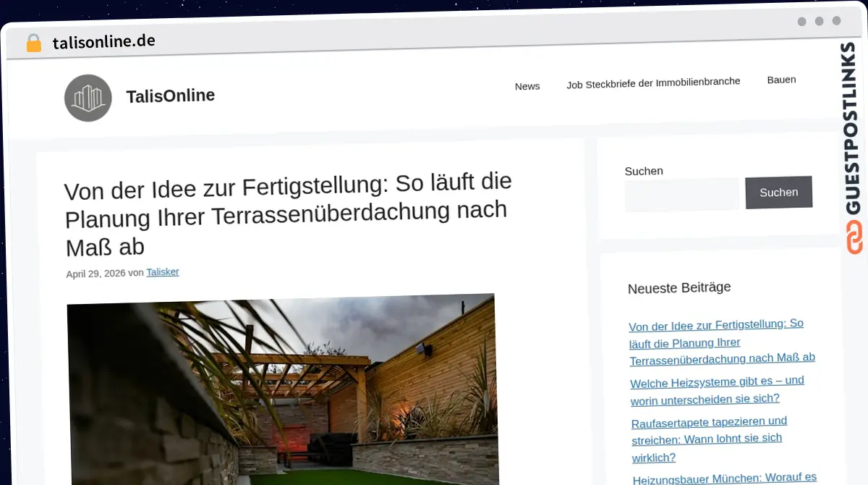Click the talisonline.de address text
Screen dimensions: 868x485
coord(103,42)
